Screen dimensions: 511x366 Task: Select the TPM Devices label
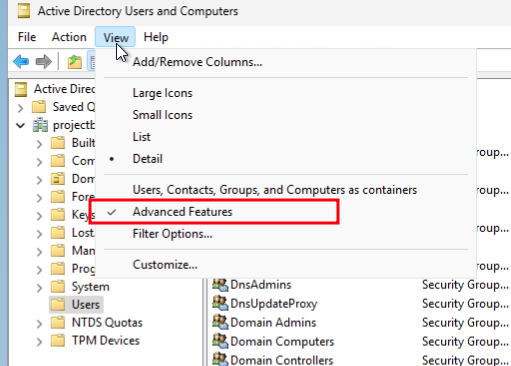pos(105,341)
